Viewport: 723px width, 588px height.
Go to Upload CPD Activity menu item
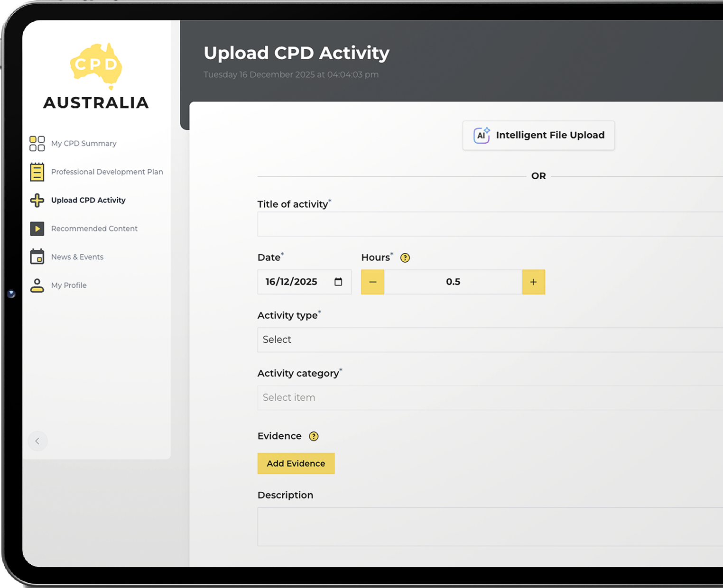[88, 200]
